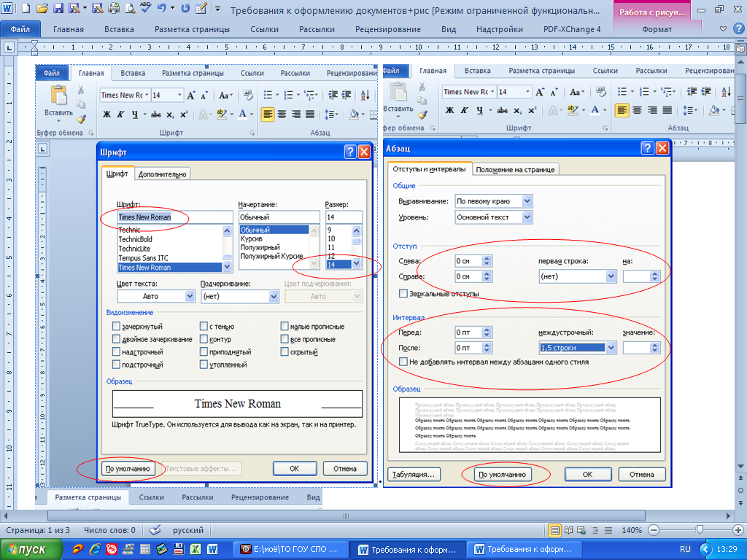Click the font color A above the Шрифт dialog
747x560 pixels.
(x=242, y=114)
